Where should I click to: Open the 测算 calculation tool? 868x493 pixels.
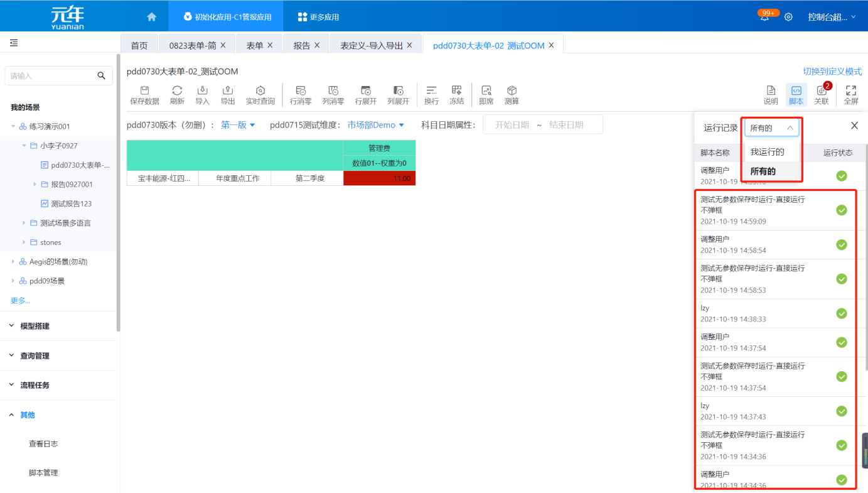click(x=512, y=90)
